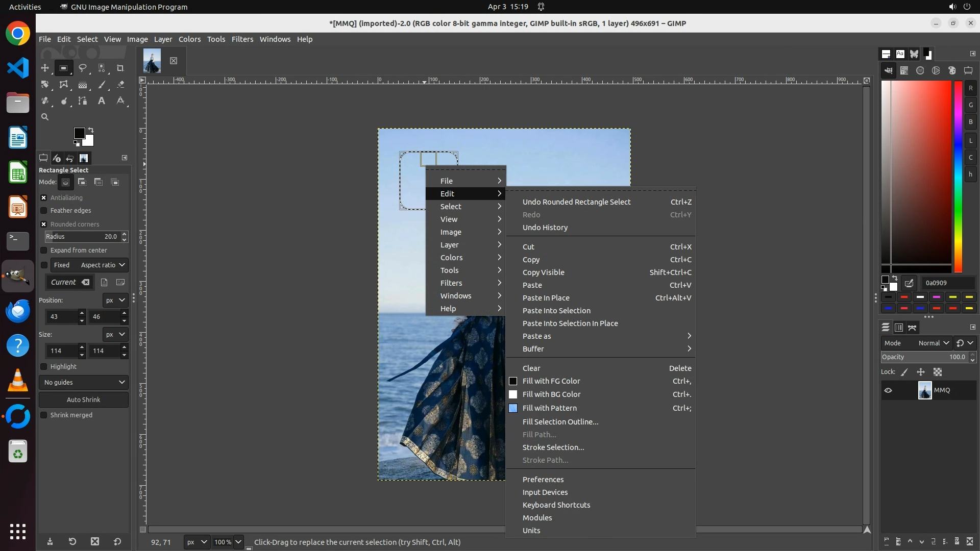980x551 pixels.
Task: Open the No guides dropdown
Action: [x=84, y=382]
